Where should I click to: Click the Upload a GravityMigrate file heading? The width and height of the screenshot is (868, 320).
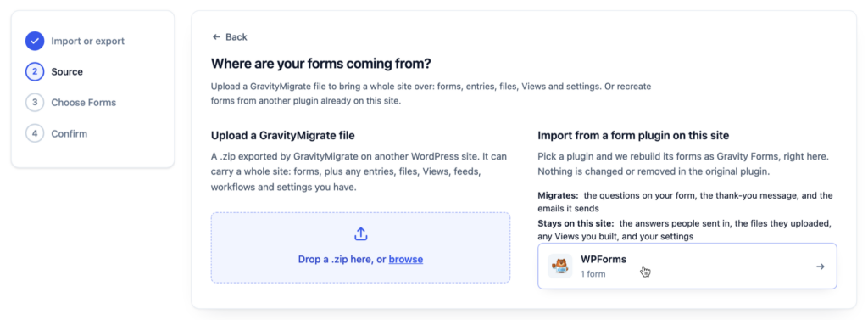[283, 135]
